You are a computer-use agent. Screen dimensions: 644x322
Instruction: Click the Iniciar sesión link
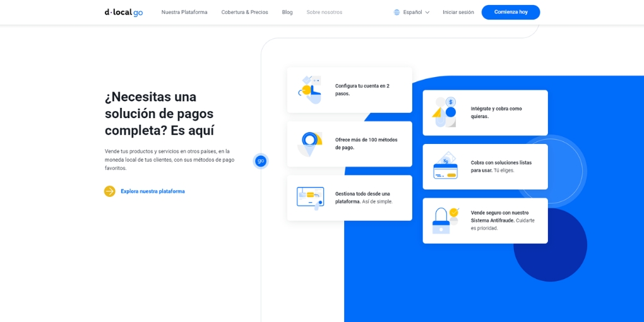(458, 12)
